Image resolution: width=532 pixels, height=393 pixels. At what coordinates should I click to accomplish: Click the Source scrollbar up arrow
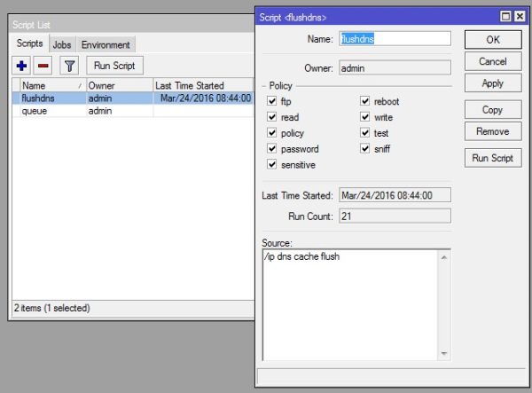[444, 257]
